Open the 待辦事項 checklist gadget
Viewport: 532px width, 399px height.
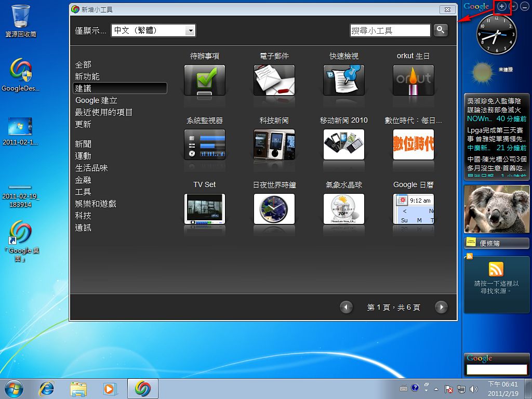205,80
